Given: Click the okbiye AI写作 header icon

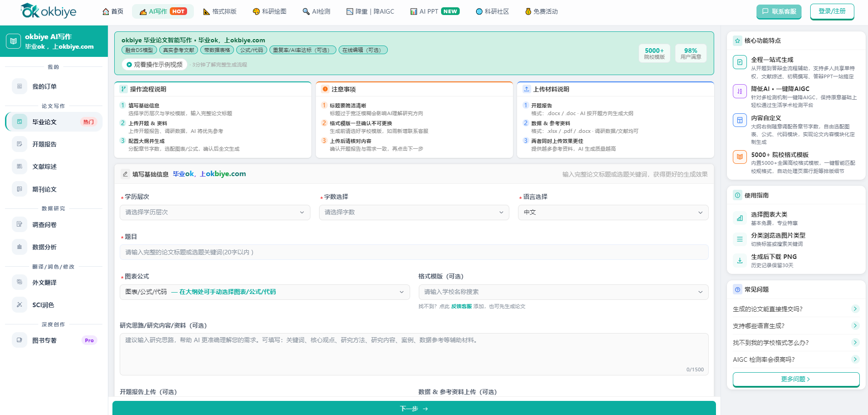Looking at the screenshot, I should pyautogui.click(x=13, y=41).
